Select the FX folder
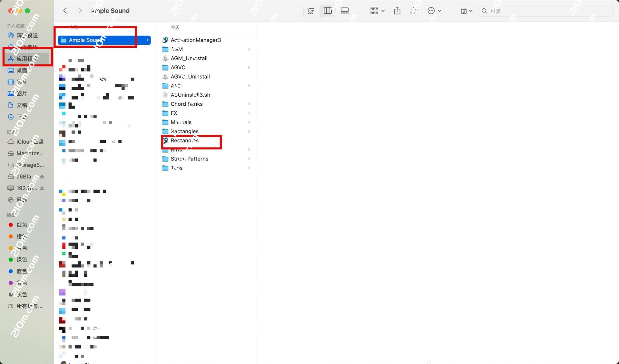Screen dimensions: 619x364 click(206, 113)
